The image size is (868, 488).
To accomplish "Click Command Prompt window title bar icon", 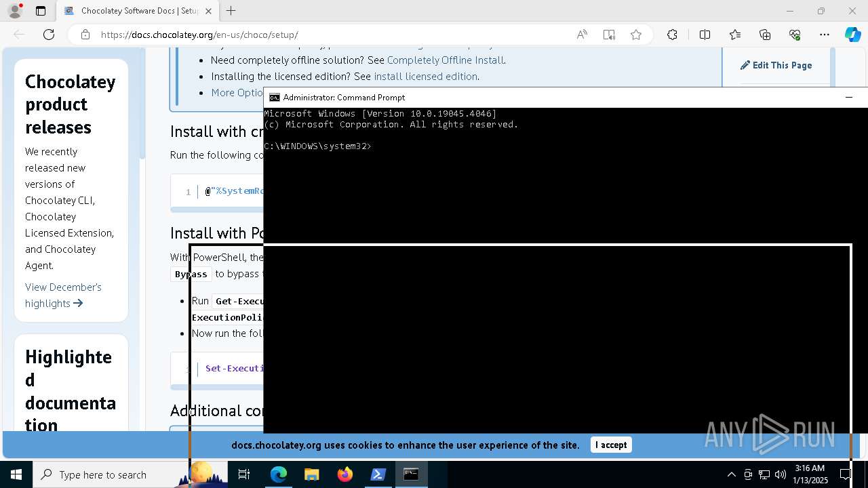I will (274, 98).
